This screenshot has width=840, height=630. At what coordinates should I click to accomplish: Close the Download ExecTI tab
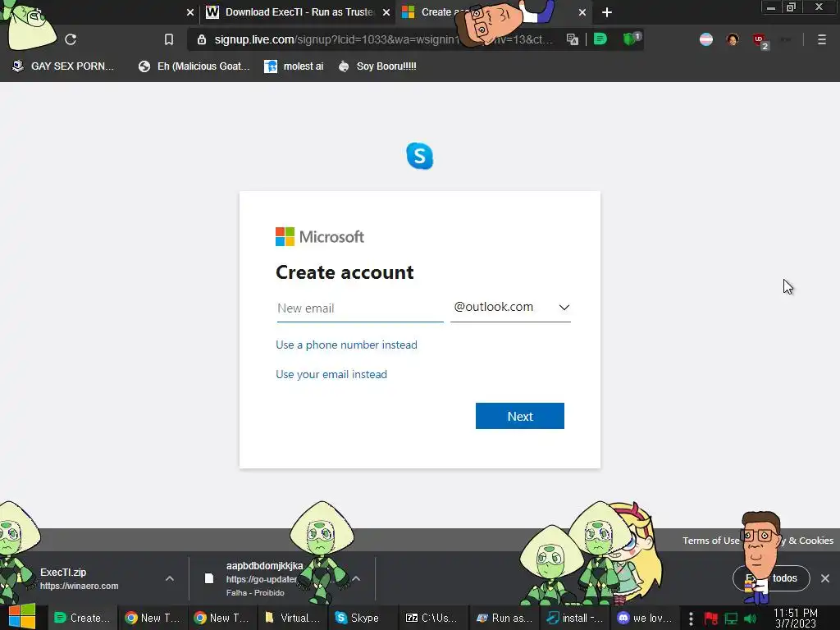[x=386, y=12]
